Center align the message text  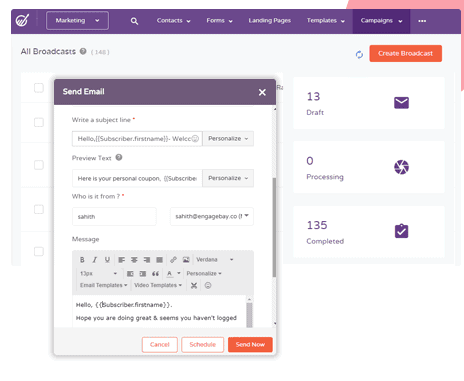(134, 260)
